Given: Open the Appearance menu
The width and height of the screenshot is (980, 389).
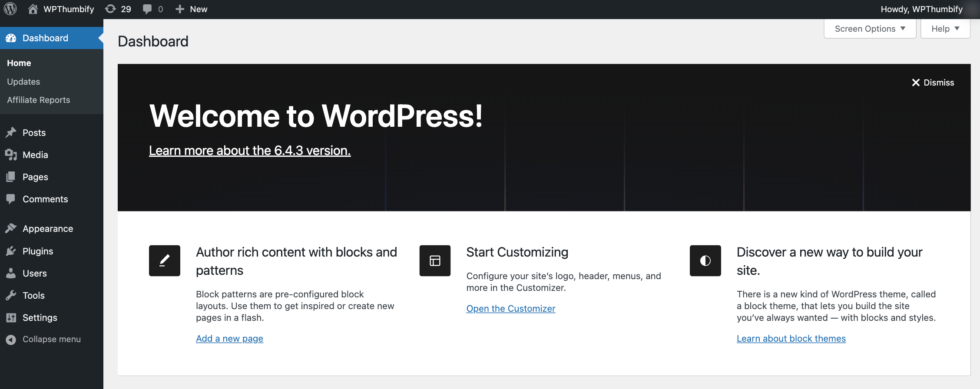Looking at the screenshot, I should coord(52,228).
